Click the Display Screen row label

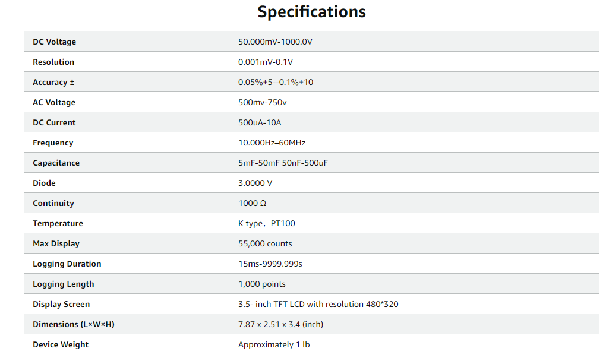pyautogui.click(x=61, y=304)
